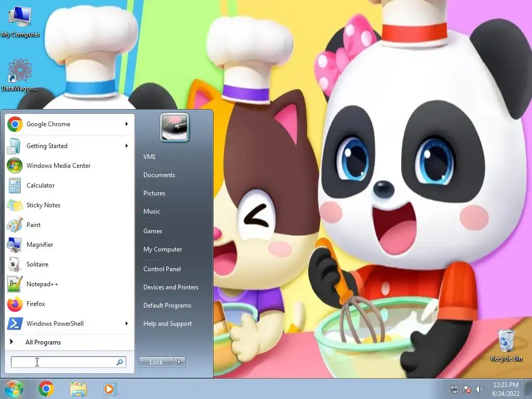
Task: Select DataWagon desktop shortcut
Action: 20,75
